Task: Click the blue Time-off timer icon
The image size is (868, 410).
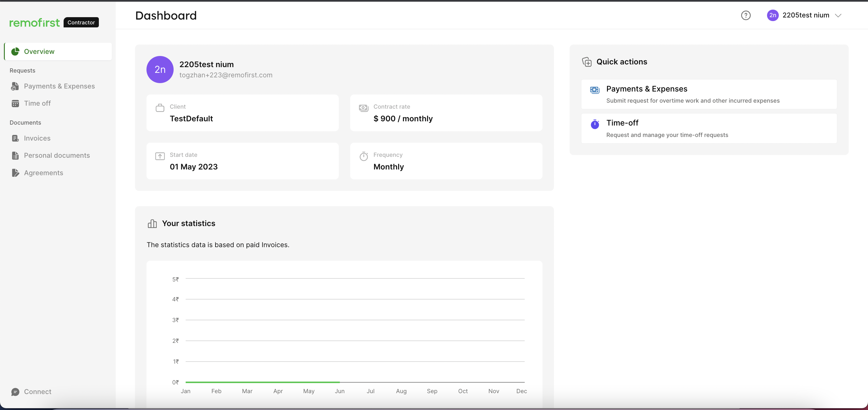Action: (595, 124)
